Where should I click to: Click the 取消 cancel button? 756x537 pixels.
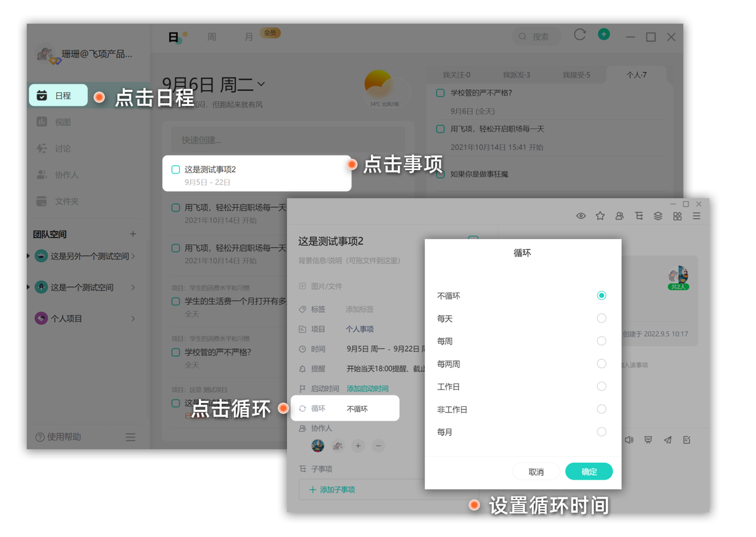(536, 471)
